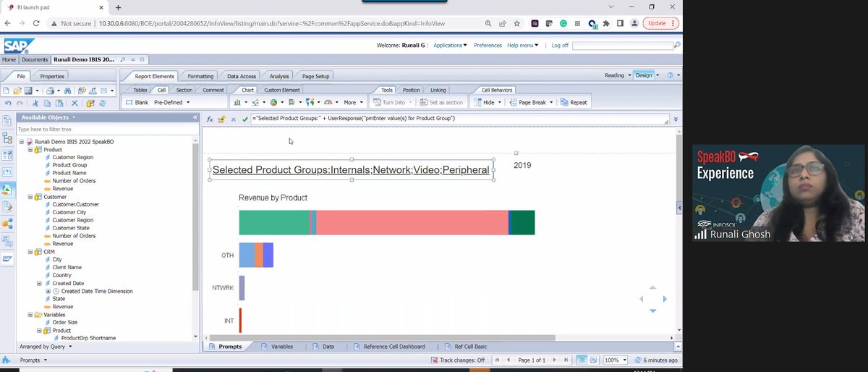Copy the selected element
Screen dimensions: 868x372
point(46,103)
